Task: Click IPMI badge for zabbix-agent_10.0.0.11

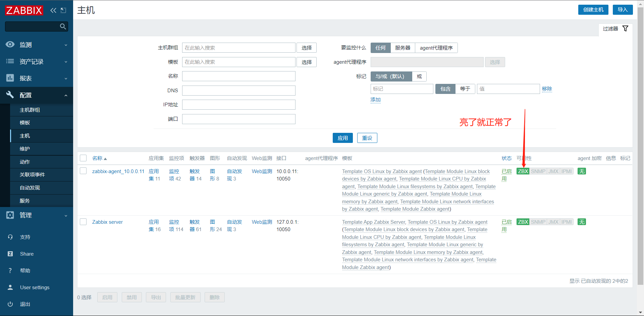Action: tap(567, 171)
